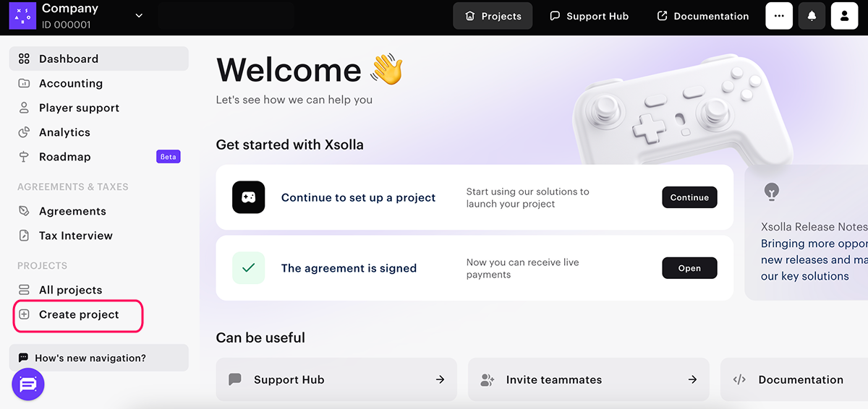Click the Create project plus icon
This screenshot has height=409, width=868.
pyautogui.click(x=24, y=314)
